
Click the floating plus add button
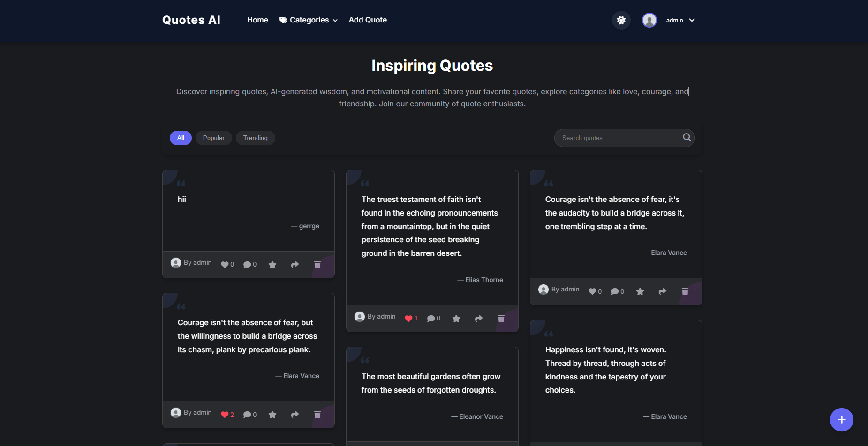pyautogui.click(x=841, y=420)
